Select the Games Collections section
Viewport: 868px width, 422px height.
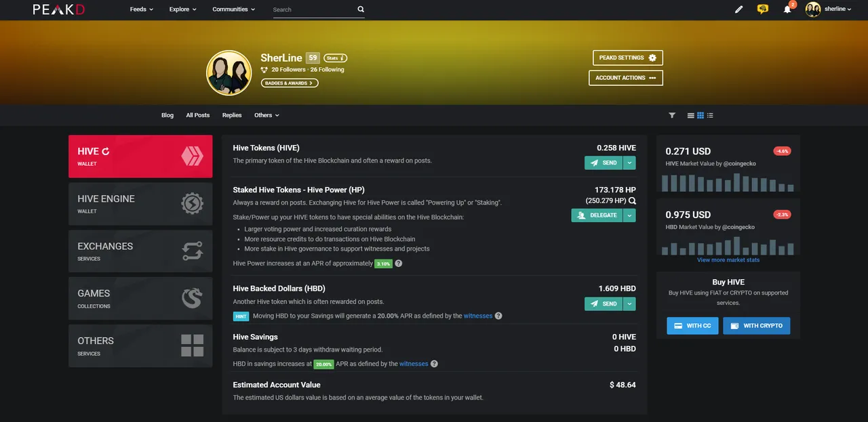[140, 299]
